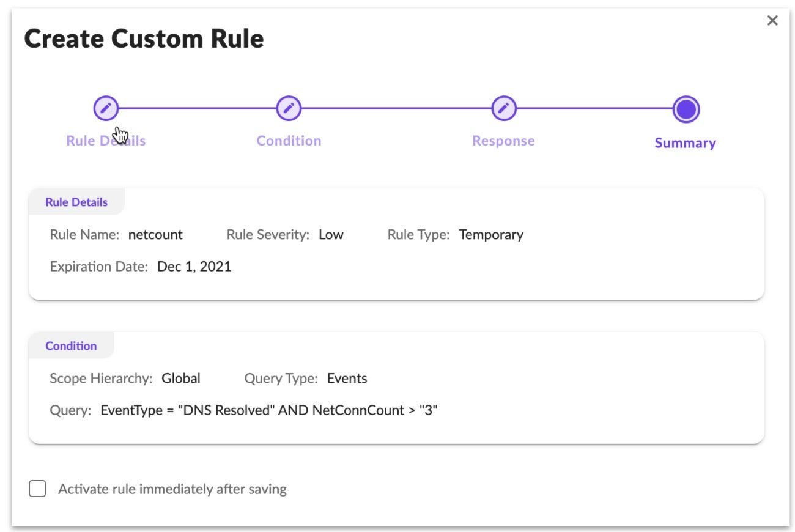Click the Condition pencil step icon
Screen dimensions: 795x532
pos(289,109)
